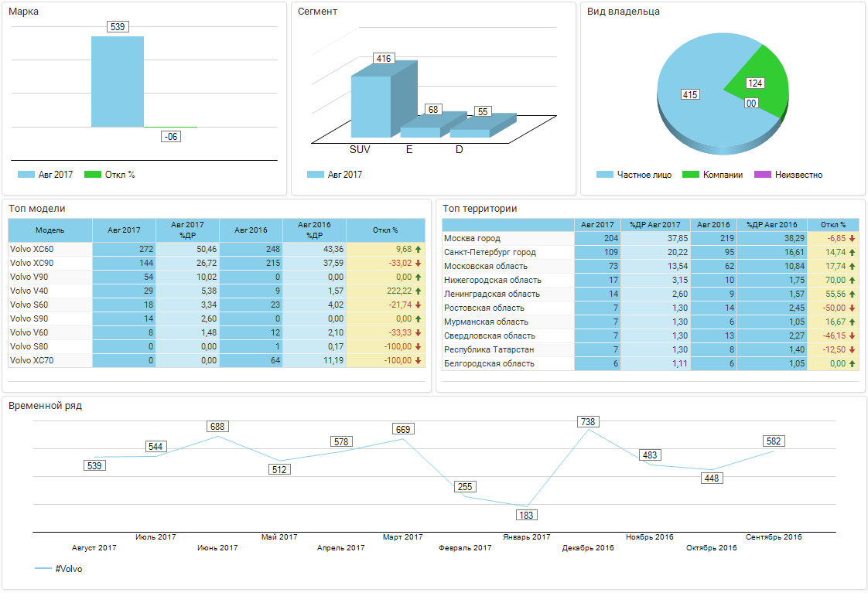
Task: Click the 738 data label for Декабрь 2016
Action: [588, 421]
